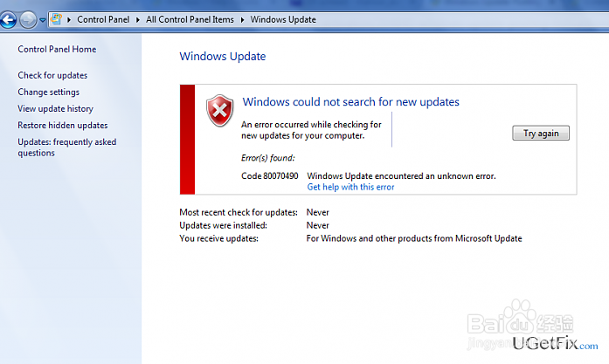Click the 'Error(s) found:' label

tap(268, 158)
